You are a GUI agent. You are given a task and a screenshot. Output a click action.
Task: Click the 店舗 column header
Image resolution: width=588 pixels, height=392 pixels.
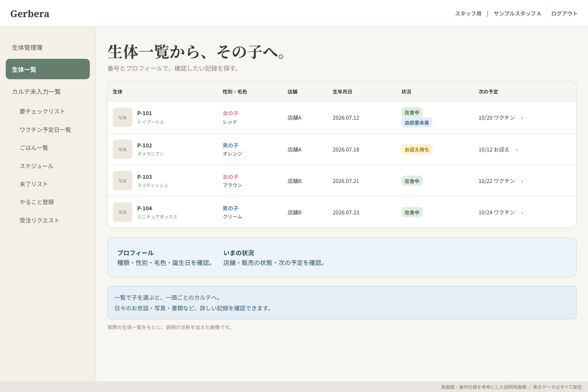292,92
